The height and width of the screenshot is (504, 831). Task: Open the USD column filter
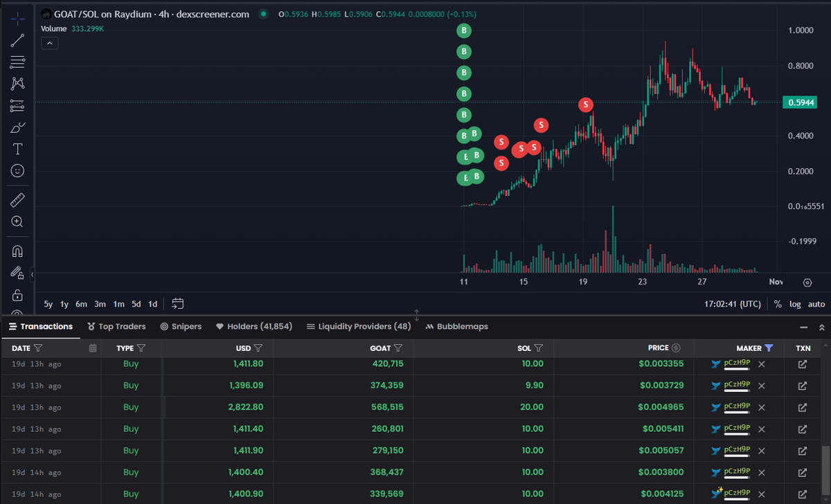point(258,348)
